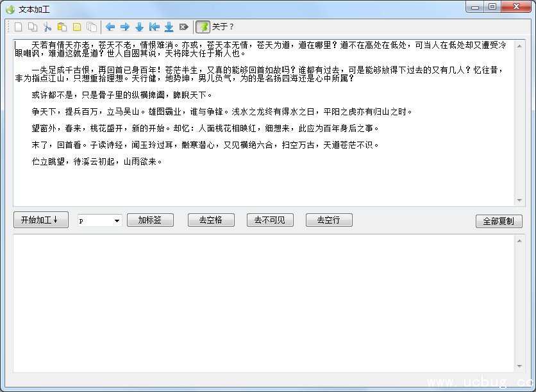Click the new blank document icon

pyautogui.click(x=18, y=27)
